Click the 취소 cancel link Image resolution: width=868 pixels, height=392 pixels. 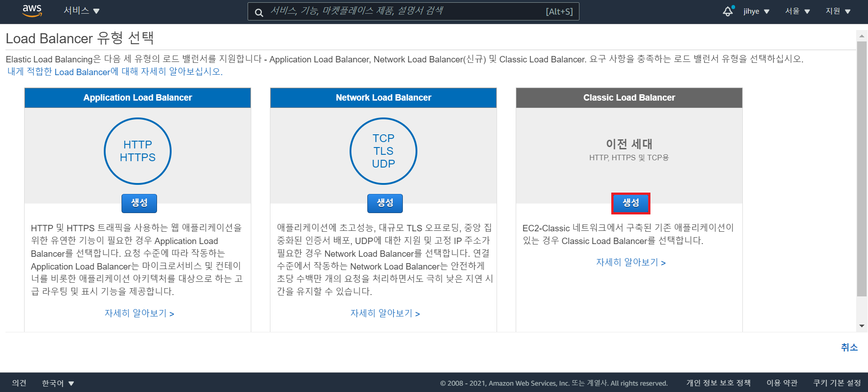[x=849, y=347]
